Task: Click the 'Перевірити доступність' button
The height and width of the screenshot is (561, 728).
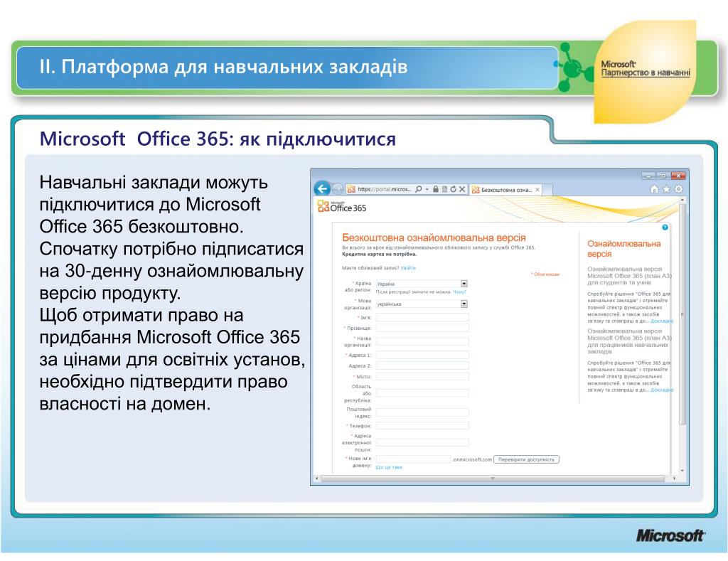Action: (x=526, y=459)
